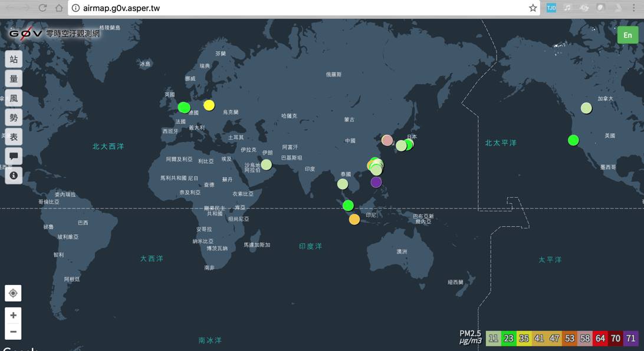Select the PM2.5 legend swatch 35

click(x=524, y=338)
